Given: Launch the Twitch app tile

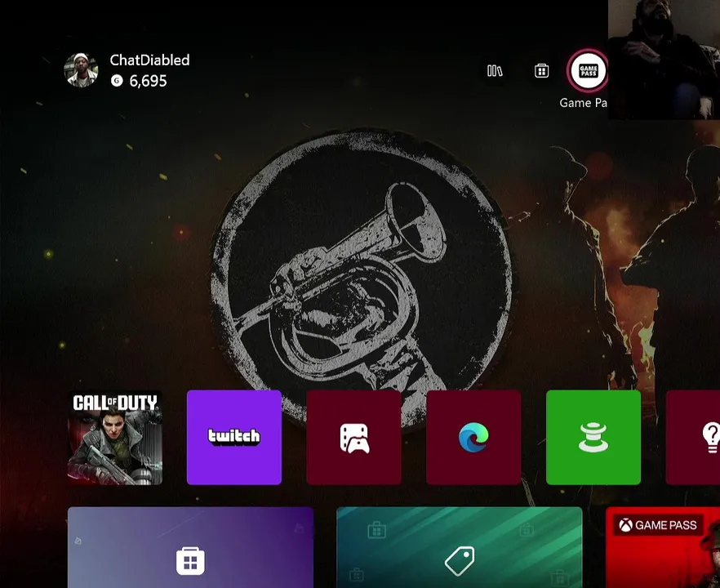Looking at the screenshot, I should [x=234, y=438].
